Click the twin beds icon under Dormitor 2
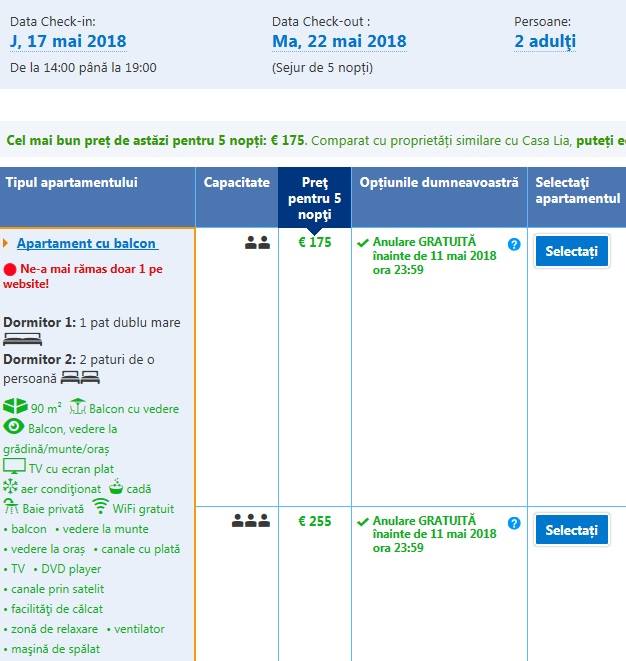This screenshot has width=626, height=661. 80,377
